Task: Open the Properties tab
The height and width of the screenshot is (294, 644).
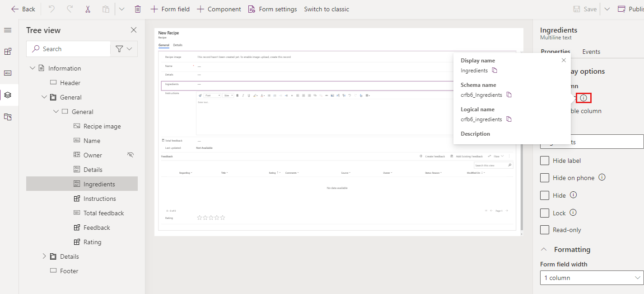Action: click(555, 52)
